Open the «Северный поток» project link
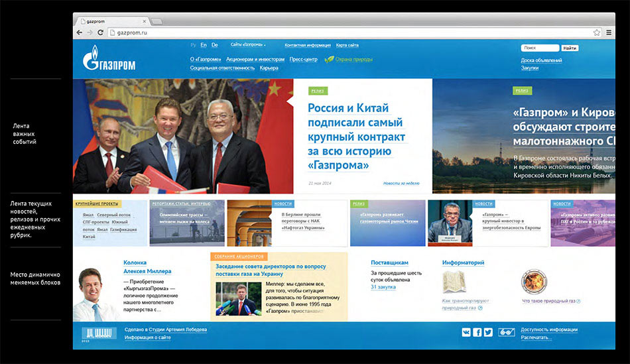This screenshot has height=364, width=630. pos(113,215)
